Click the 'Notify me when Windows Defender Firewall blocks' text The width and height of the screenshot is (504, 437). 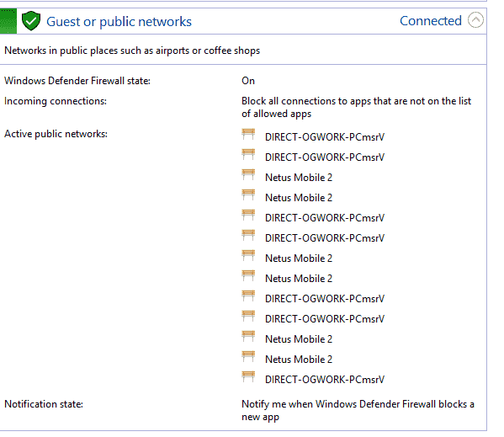pyautogui.click(x=358, y=410)
